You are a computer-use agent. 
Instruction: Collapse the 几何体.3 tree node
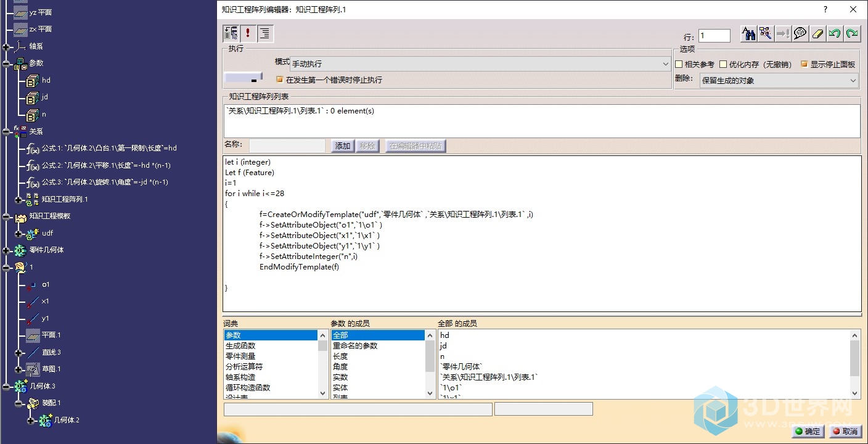coord(6,387)
